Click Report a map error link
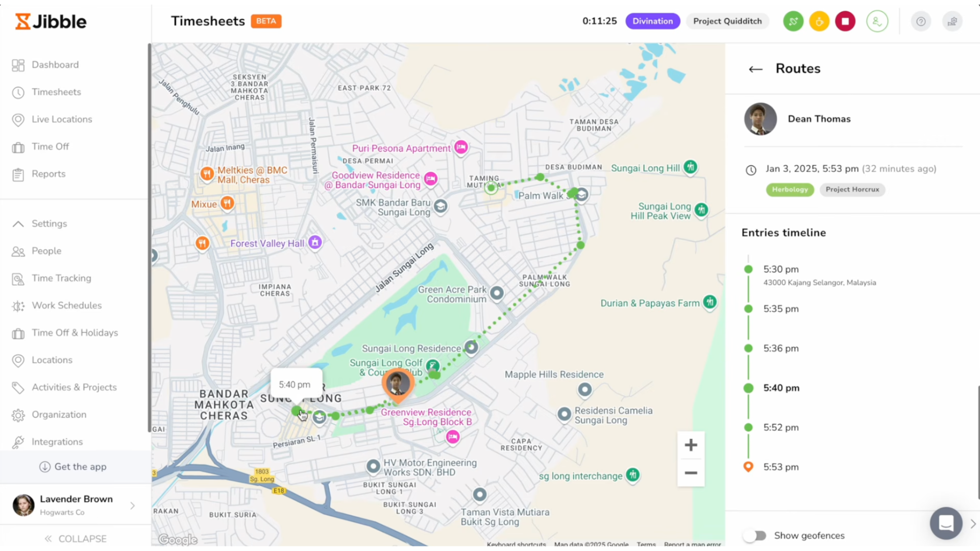 coord(692,544)
